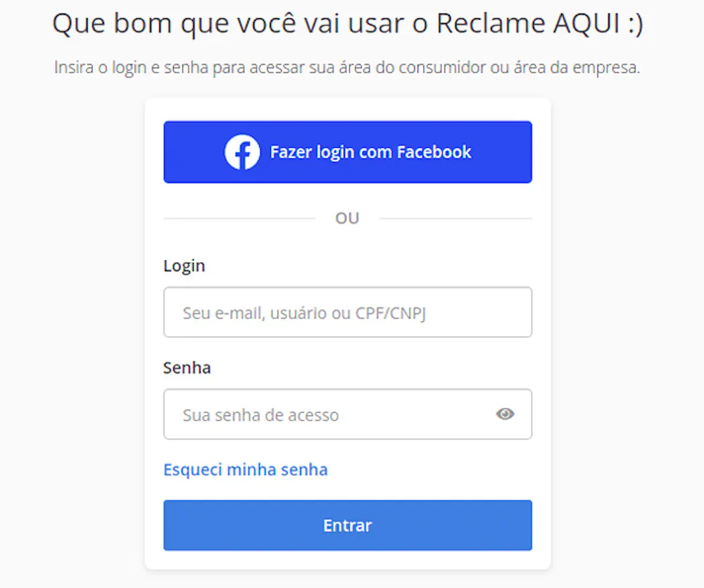The height and width of the screenshot is (588, 704).
Task: Click the white login card's bottom margin
Action: tap(347, 560)
